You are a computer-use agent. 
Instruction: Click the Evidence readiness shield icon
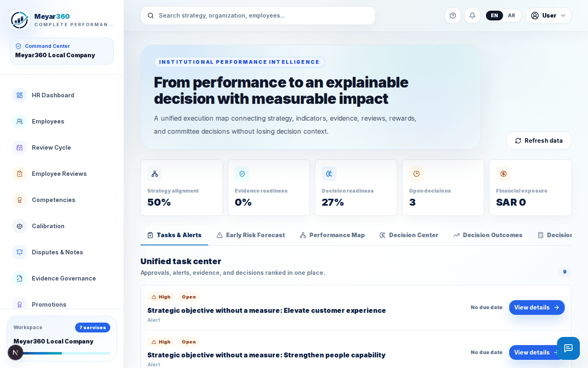(242, 174)
